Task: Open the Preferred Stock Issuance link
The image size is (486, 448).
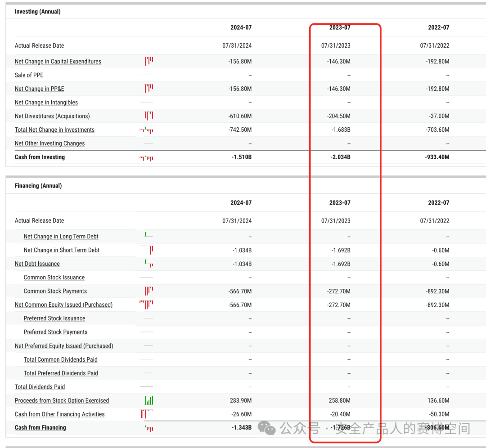Action: tap(54, 318)
